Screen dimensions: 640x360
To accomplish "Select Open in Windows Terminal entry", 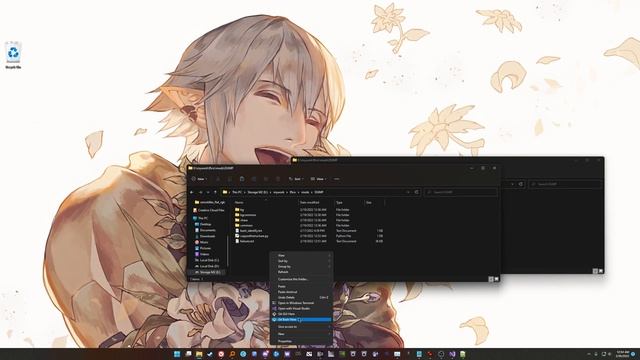I will point(301,303).
